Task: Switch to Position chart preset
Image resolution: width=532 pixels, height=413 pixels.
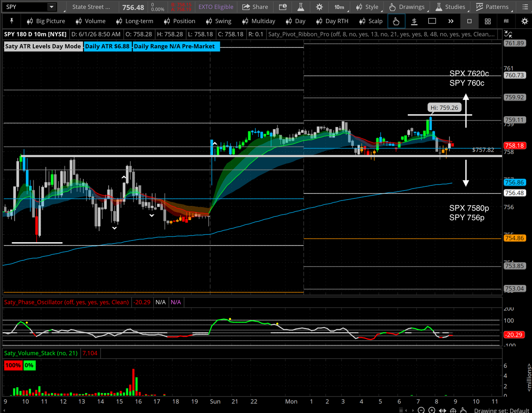Action: pos(180,21)
